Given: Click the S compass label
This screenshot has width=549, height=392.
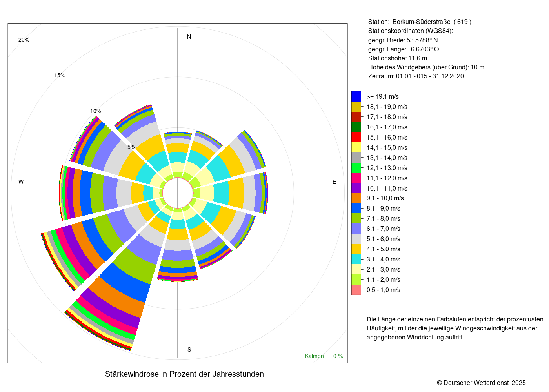Looking at the screenshot, I should coord(189,350).
